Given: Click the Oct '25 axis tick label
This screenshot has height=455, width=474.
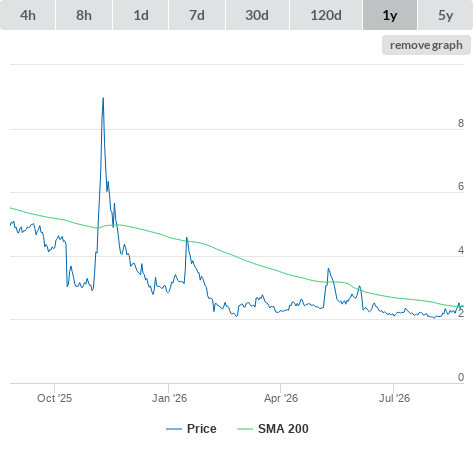Looking at the screenshot, I should [54, 398].
